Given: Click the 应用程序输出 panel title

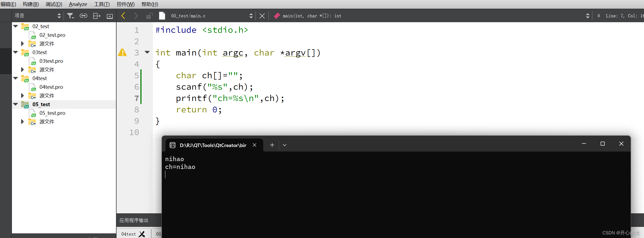Looking at the screenshot, I should point(134,220).
